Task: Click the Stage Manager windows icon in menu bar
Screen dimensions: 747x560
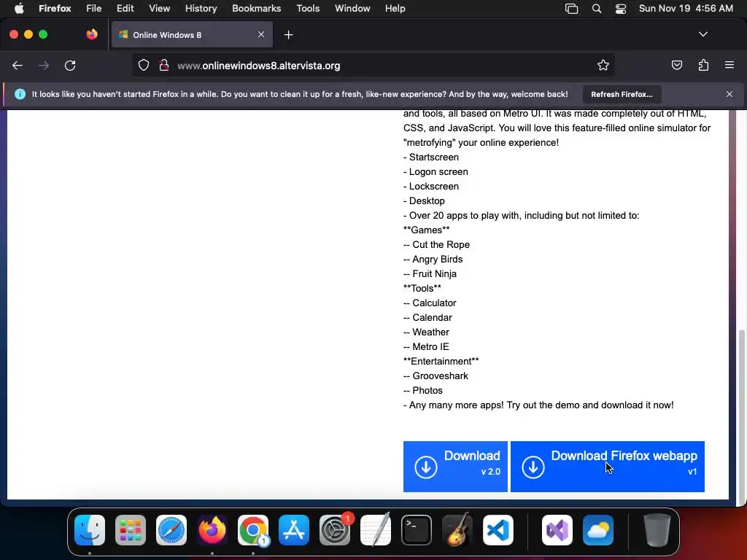Action: tap(571, 9)
